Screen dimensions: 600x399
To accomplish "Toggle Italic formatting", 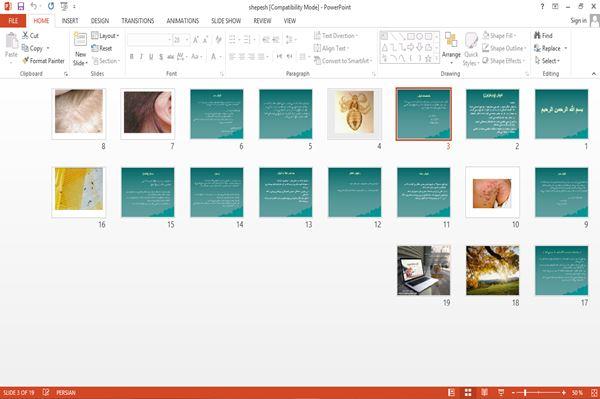I will (141, 57).
